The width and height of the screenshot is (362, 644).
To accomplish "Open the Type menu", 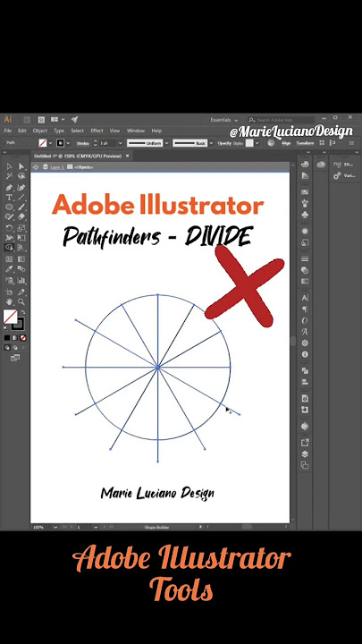I will tap(59, 131).
